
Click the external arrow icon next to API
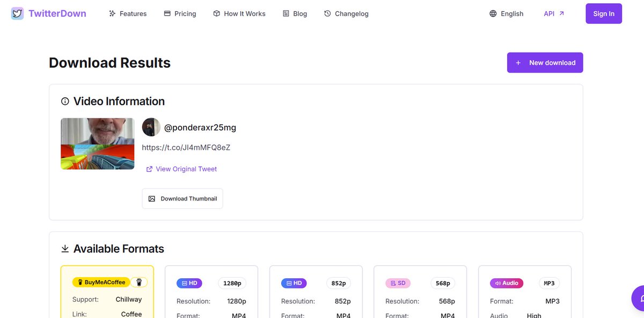pos(562,13)
